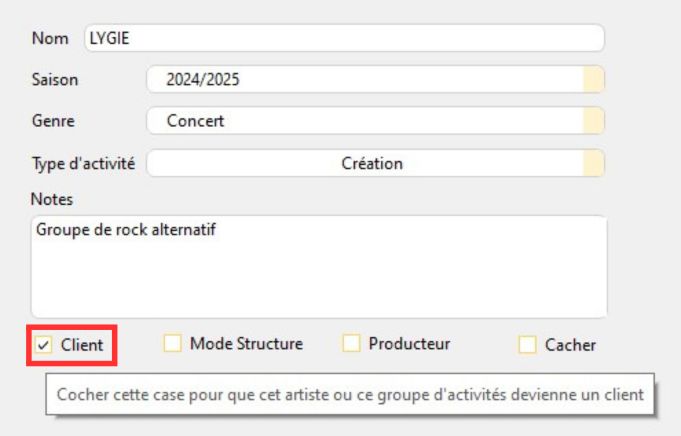
Task: Click the "Groupe de rock alternatif" note text
Action: [126, 229]
